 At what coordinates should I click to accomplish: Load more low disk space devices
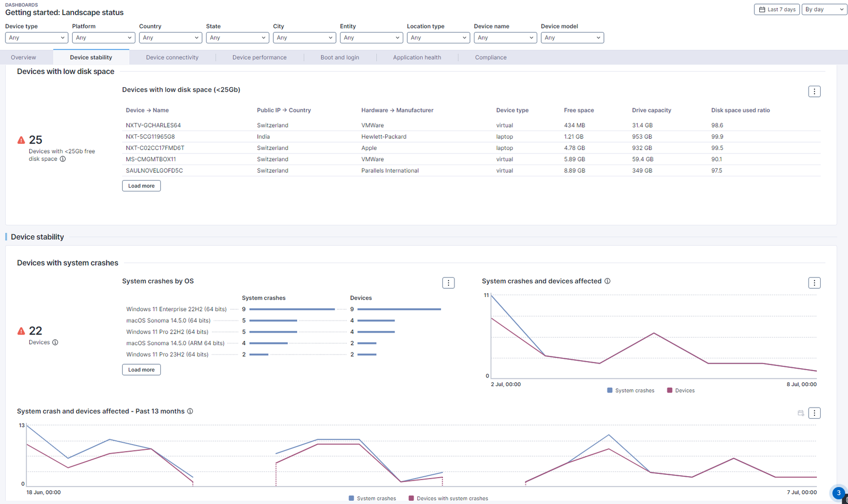point(141,186)
